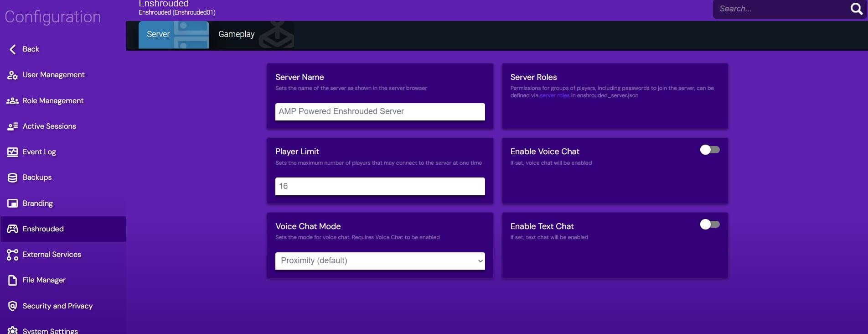Select Enshrouded configuration entry
868x334 pixels.
click(x=63, y=229)
